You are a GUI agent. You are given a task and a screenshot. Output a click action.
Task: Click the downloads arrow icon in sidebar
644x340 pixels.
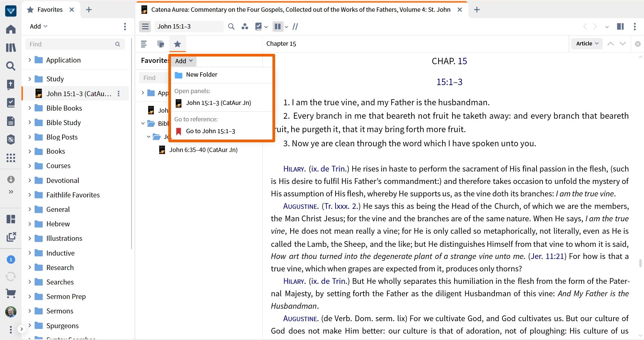(11, 179)
